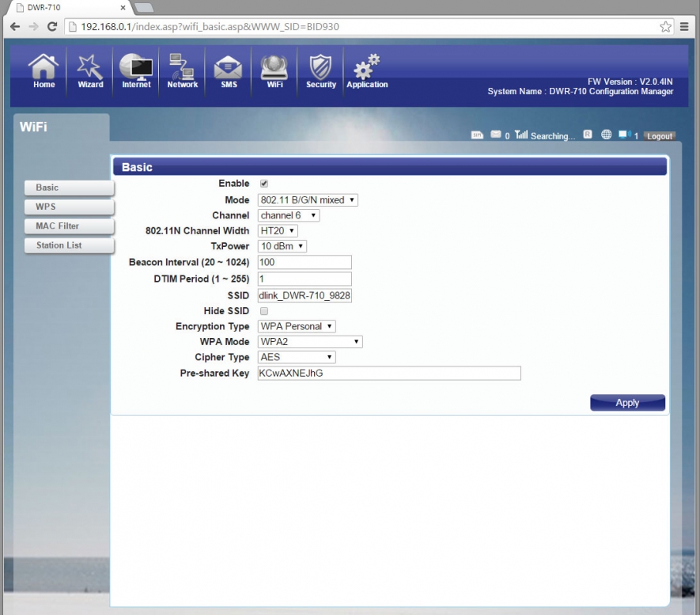Viewport: 700px width, 615px height.
Task: Click the 'Cipher Type' label
Action: tap(222, 357)
